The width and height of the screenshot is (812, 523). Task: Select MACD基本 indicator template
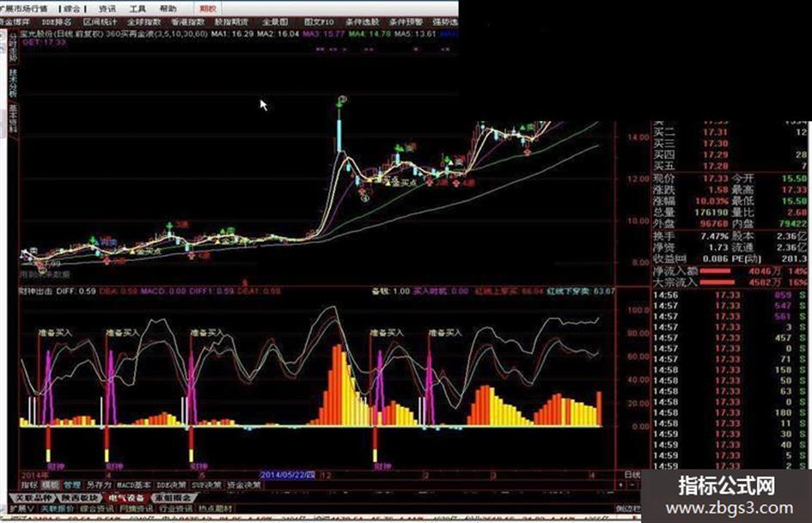(133, 485)
